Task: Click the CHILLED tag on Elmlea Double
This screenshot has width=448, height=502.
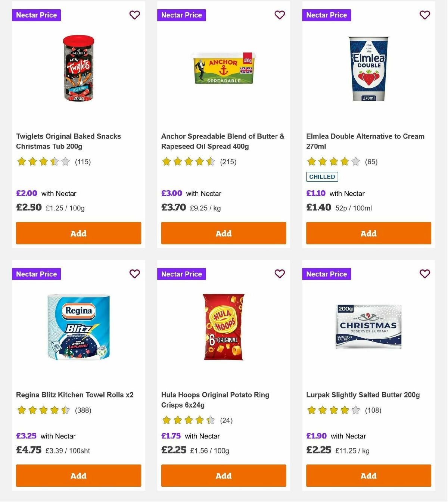Action: click(x=322, y=177)
